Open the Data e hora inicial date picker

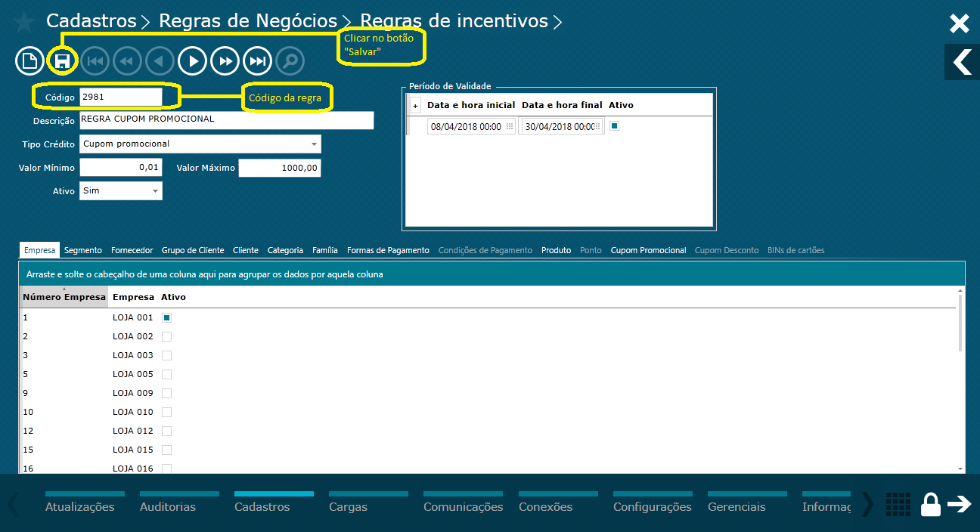tap(510, 125)
